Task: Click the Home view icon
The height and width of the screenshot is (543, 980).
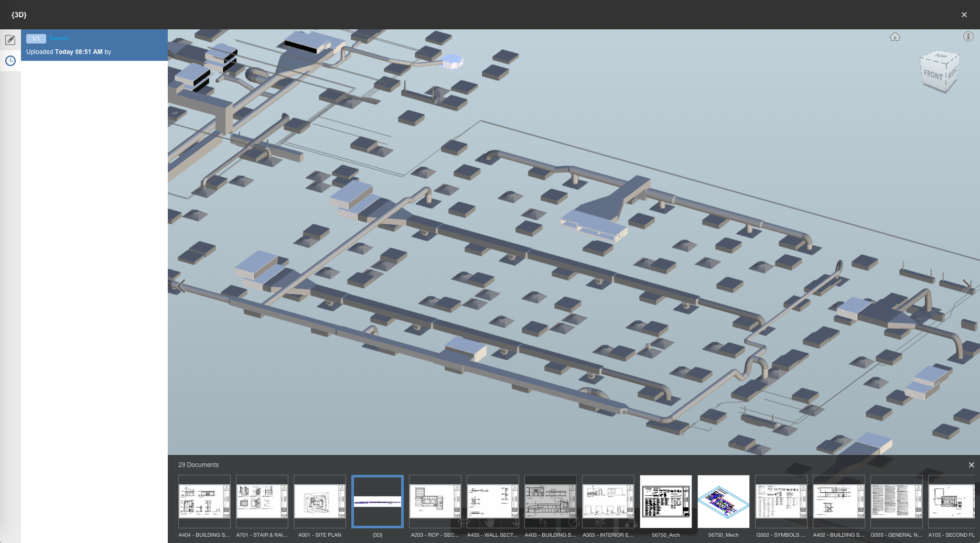Action: coord(895,37)
